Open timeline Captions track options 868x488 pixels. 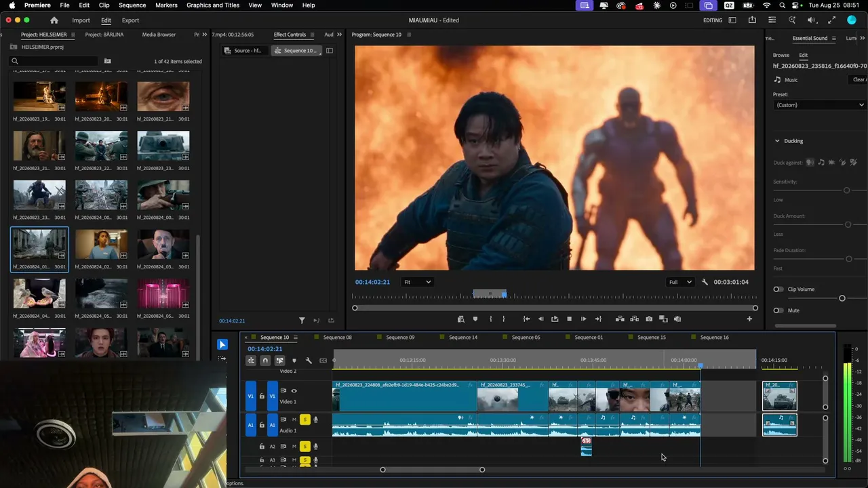click(323, 361)
